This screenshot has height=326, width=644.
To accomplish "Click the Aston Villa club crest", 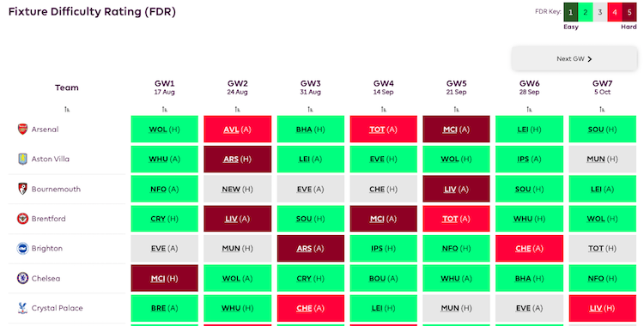I will [x=22, y=159].
